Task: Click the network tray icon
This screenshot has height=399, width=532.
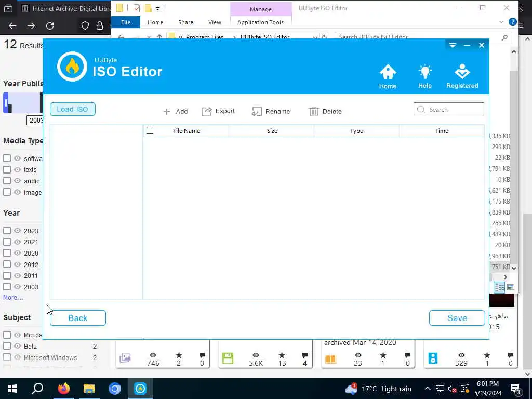Action: (x=440, y=389)
